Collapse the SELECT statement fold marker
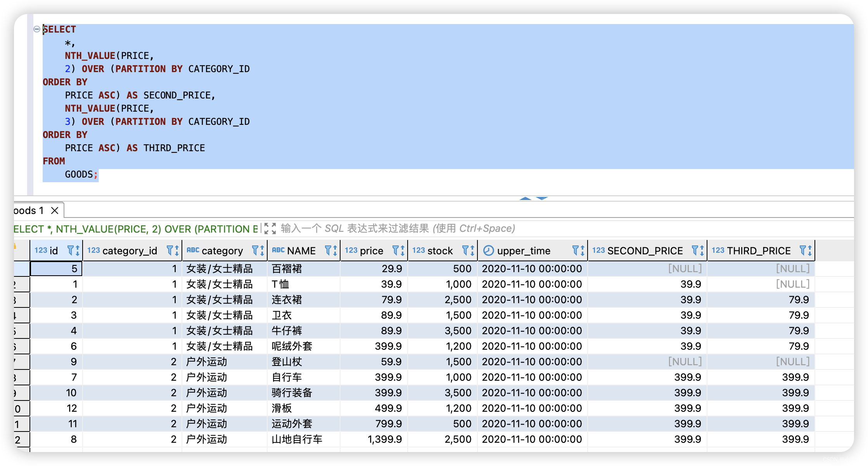 click(37, 29)
